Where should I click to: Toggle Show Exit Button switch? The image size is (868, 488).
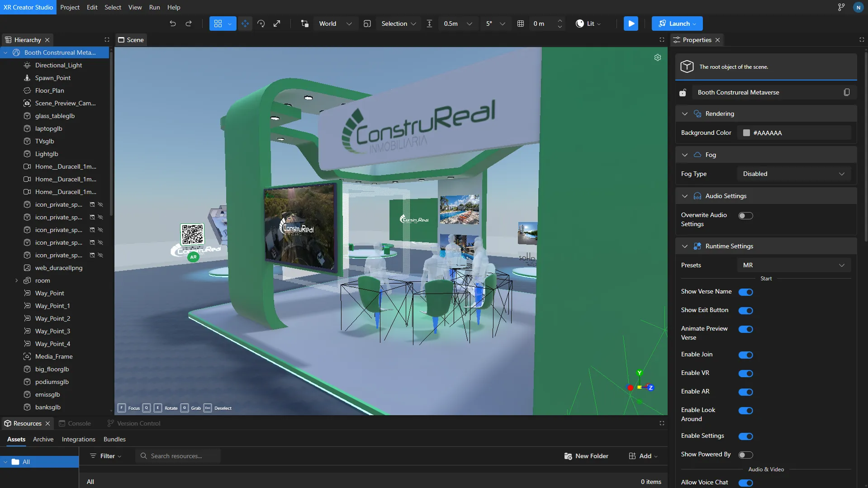[745, 311]
